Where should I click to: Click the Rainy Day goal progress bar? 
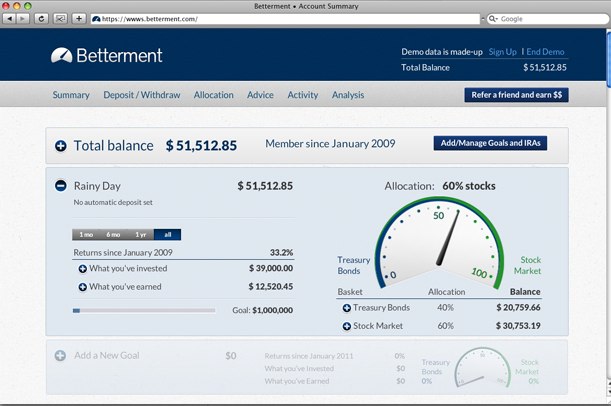144,311
